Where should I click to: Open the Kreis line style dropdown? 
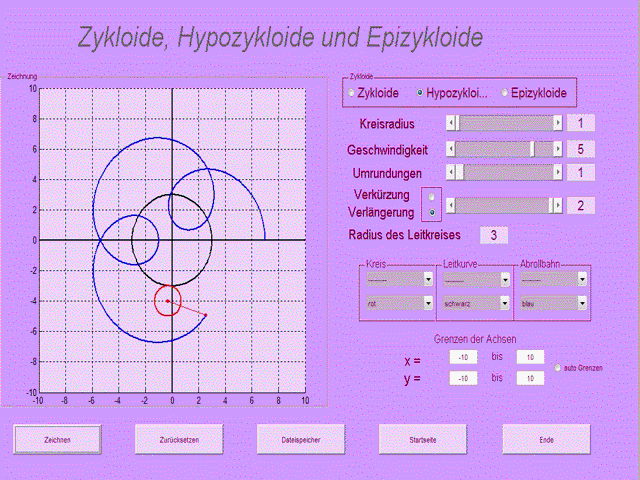click(x=428, y=279)
